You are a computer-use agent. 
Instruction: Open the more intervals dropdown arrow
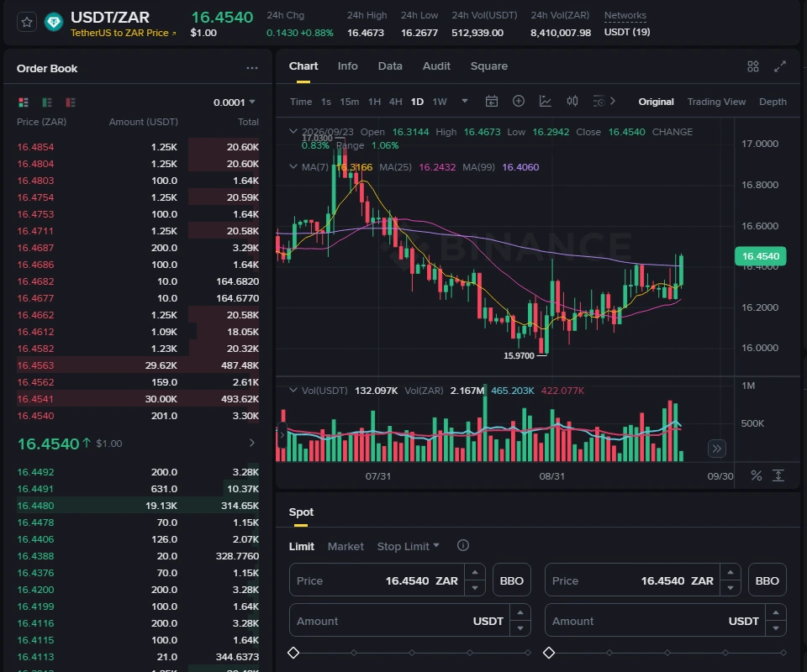point(465,101)
